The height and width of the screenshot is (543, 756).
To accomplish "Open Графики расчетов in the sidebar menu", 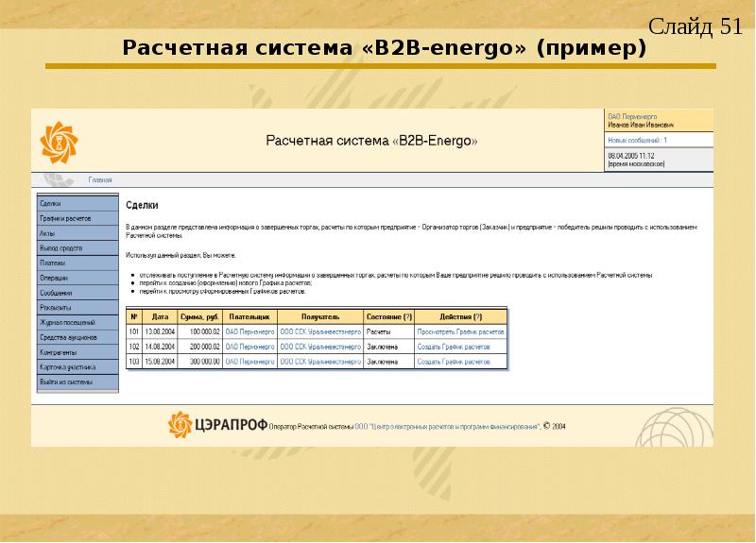I will click(77, 218).
